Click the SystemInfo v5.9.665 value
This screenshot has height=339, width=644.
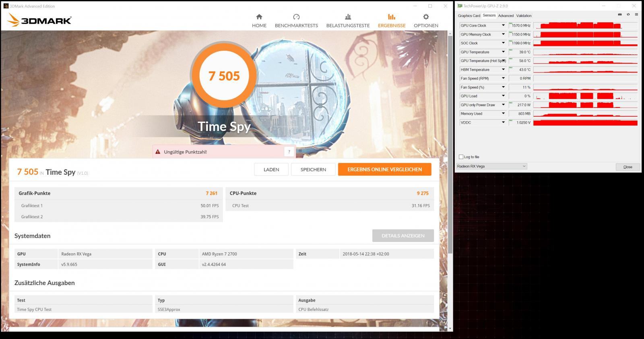(x=69, y=265)
